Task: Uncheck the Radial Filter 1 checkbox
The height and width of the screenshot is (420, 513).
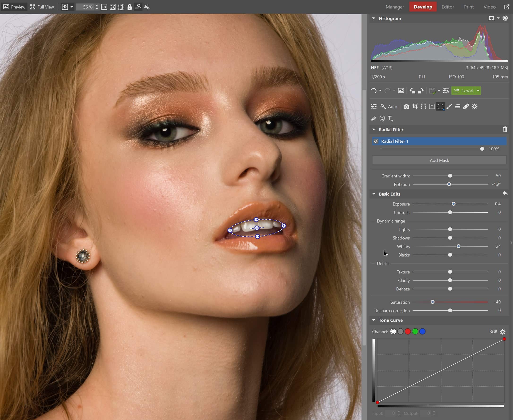Action: (x=376, y=141)
